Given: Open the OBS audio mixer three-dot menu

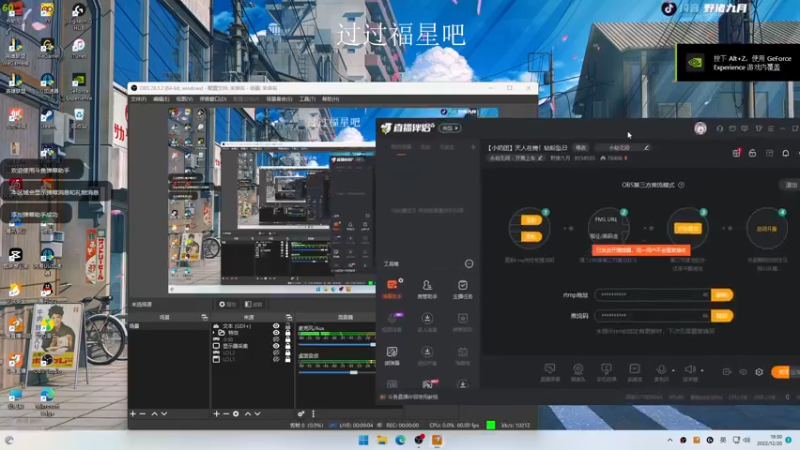Looking at the screenshot, I should click(x=313, y=414).
